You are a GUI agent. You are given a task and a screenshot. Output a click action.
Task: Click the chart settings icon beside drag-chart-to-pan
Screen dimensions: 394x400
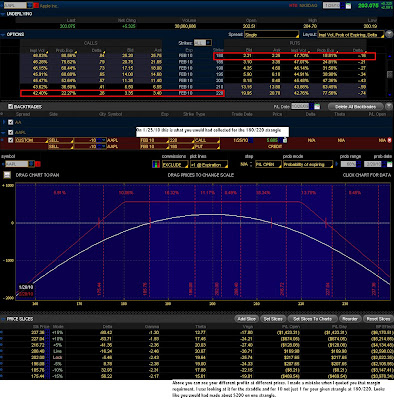(x=7, y=175)
